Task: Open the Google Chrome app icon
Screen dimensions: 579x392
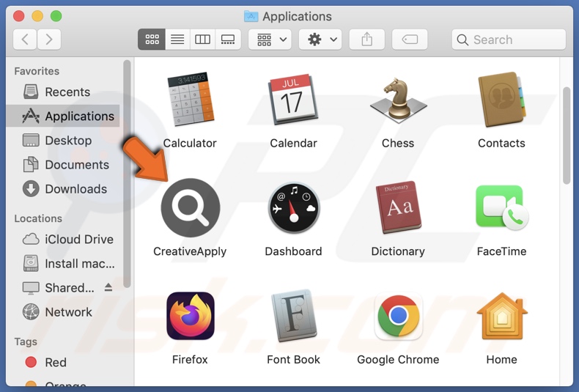Action: [x=398, y=316]
